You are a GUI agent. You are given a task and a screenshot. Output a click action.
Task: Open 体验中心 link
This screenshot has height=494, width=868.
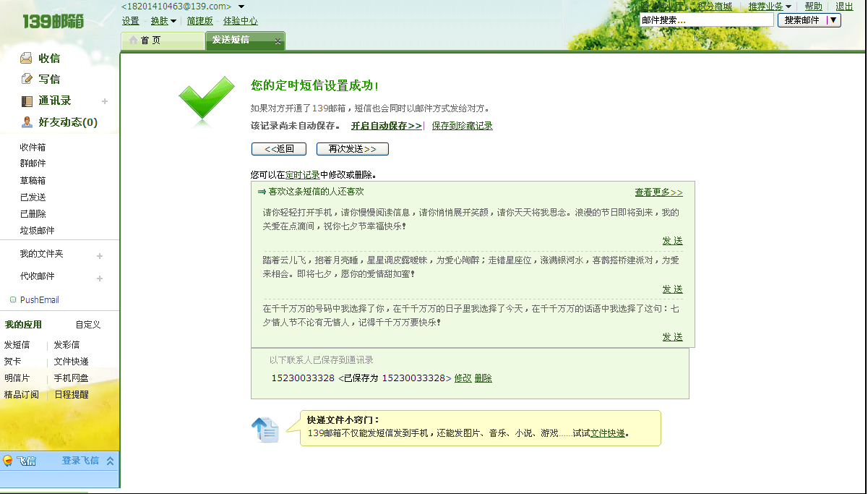point(241,21)
